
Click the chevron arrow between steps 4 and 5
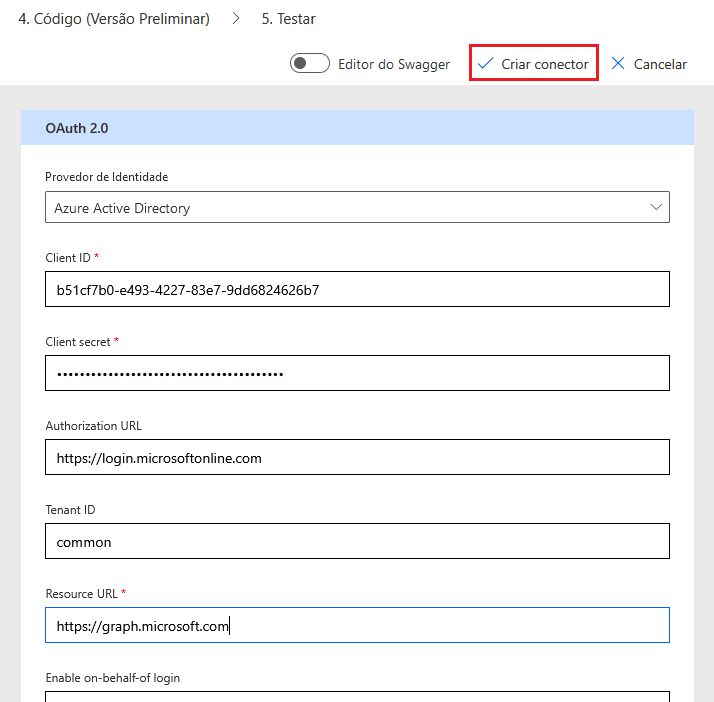tap(236, 19)
